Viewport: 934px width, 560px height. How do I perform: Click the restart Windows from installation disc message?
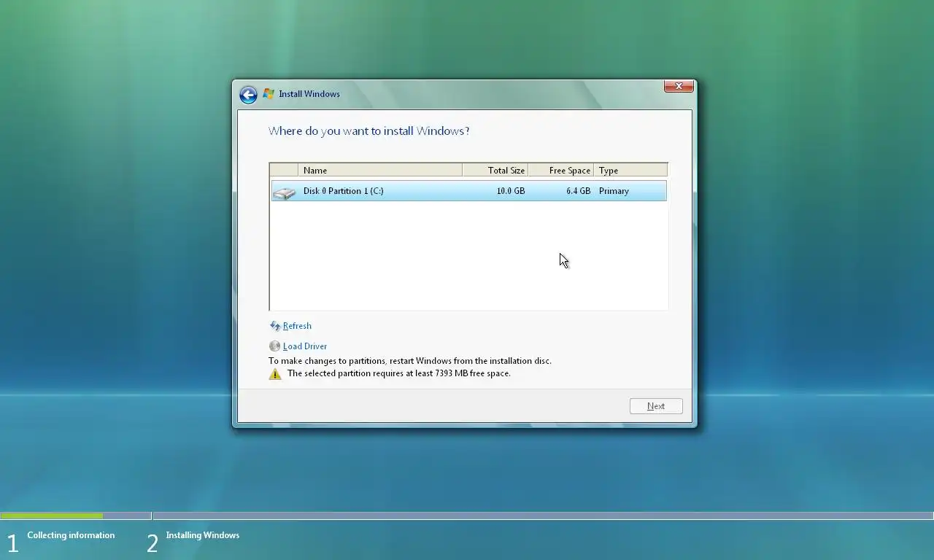[x=410, y=361]
